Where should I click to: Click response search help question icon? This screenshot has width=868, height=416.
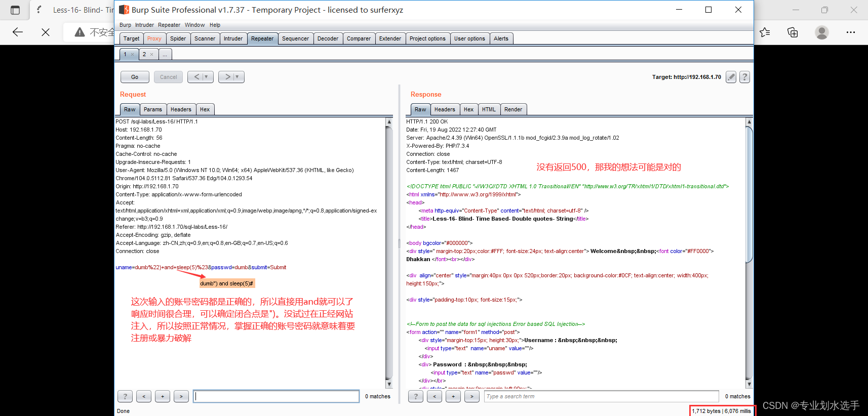coord(416,396)
